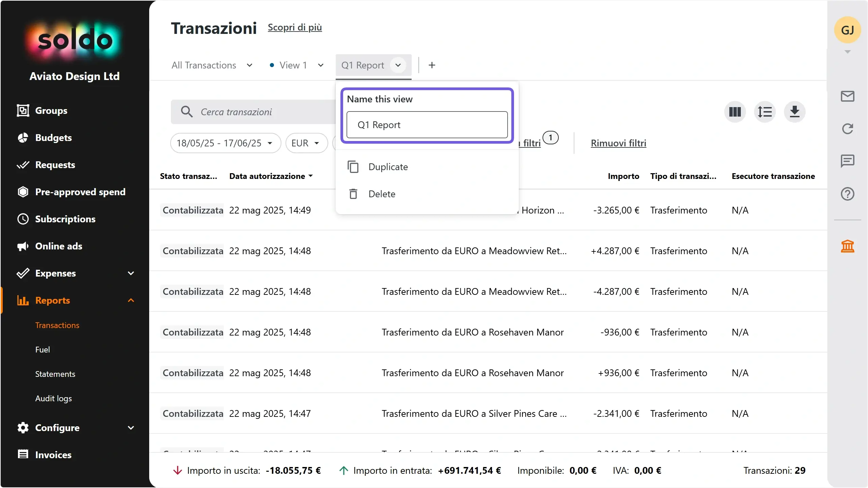Open Subscriptions in the sidebar

(x=65, y=219)
